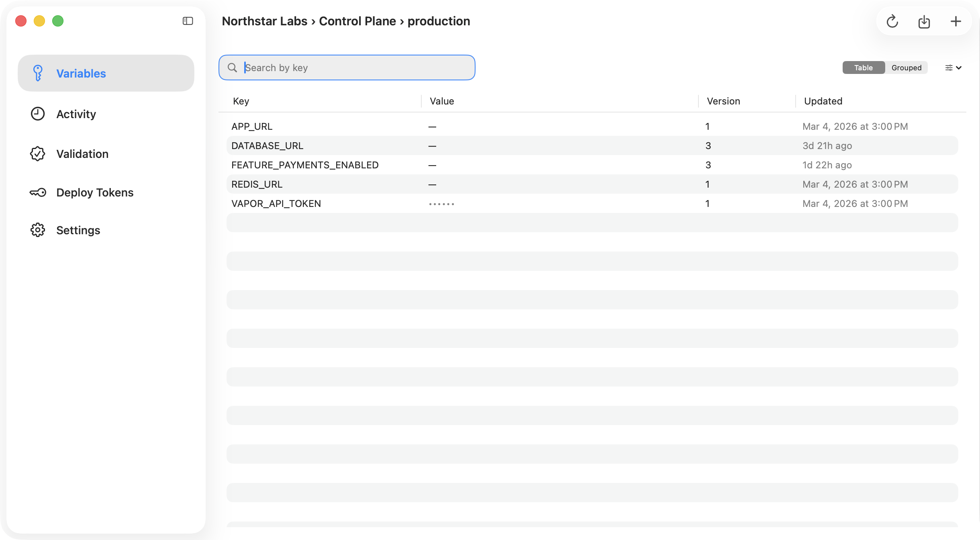
Task: Click the Search by key field
Action: tap(347, 67)
